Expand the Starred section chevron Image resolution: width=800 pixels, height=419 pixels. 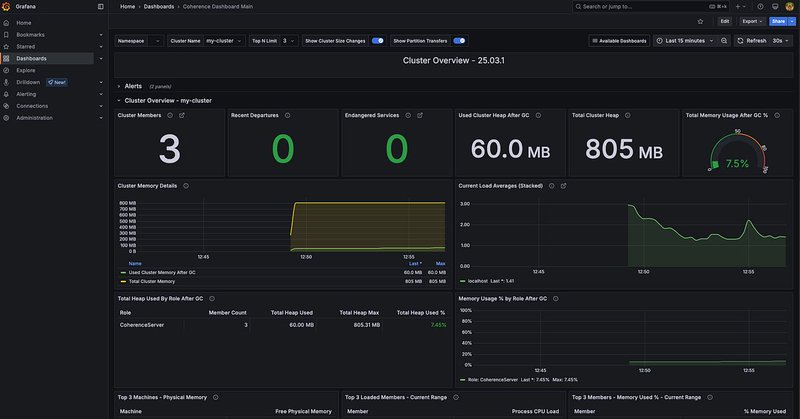101,46
